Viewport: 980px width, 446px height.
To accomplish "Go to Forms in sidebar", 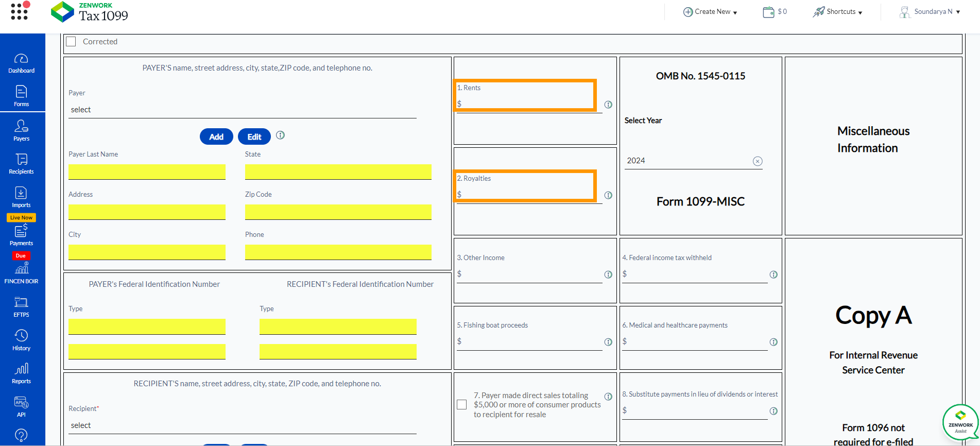I will click(21, 97).
